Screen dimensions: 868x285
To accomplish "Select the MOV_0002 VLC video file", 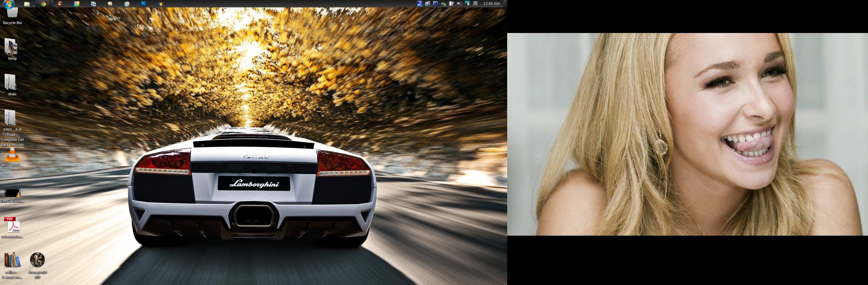I will tap(12, 155).
